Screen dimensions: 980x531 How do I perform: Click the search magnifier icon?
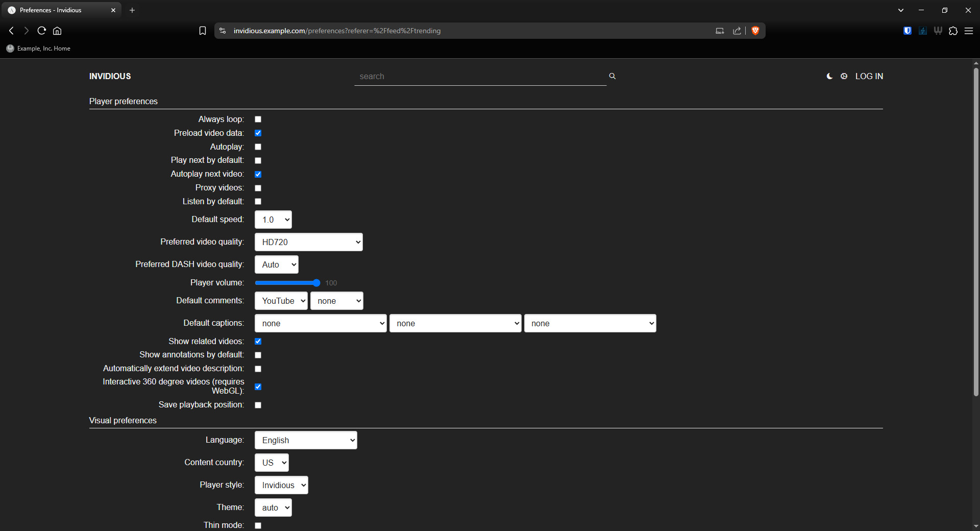click(612, 76)
